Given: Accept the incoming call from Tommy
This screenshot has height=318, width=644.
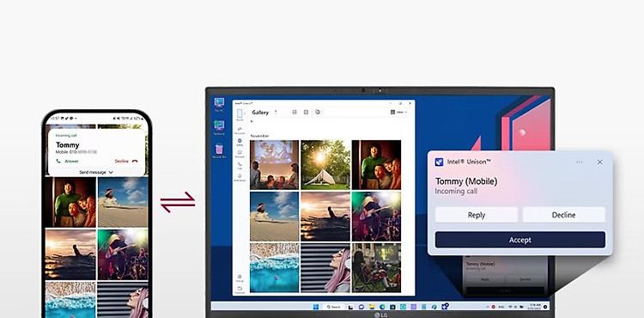Looking at the screenshot, I should [x=520, y=240].
